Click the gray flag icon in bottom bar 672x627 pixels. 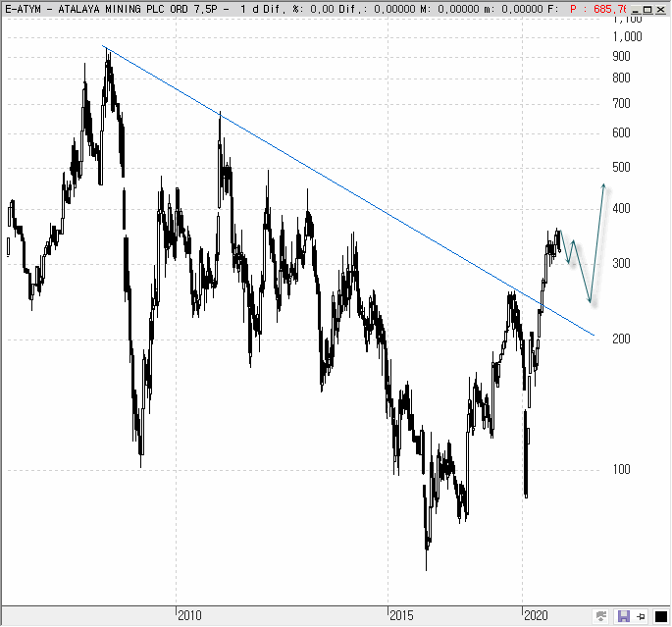click(601, 616)
